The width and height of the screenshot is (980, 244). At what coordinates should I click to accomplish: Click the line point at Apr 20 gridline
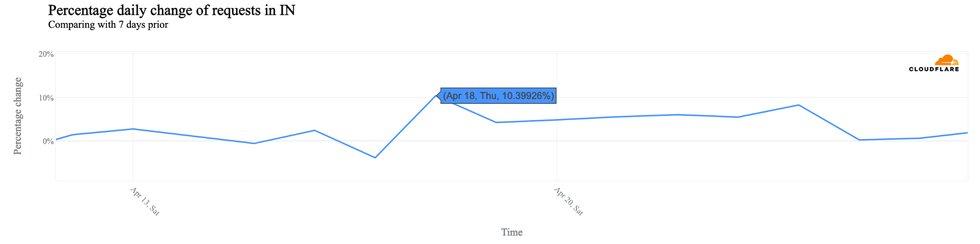[557, 120]
